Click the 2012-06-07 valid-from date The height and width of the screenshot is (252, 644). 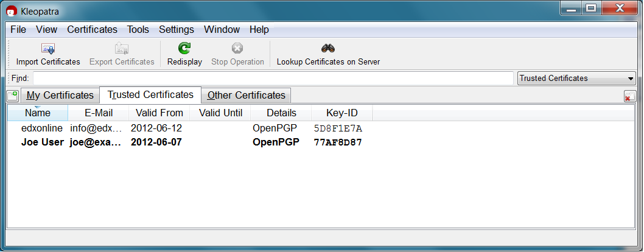[156, 142]
